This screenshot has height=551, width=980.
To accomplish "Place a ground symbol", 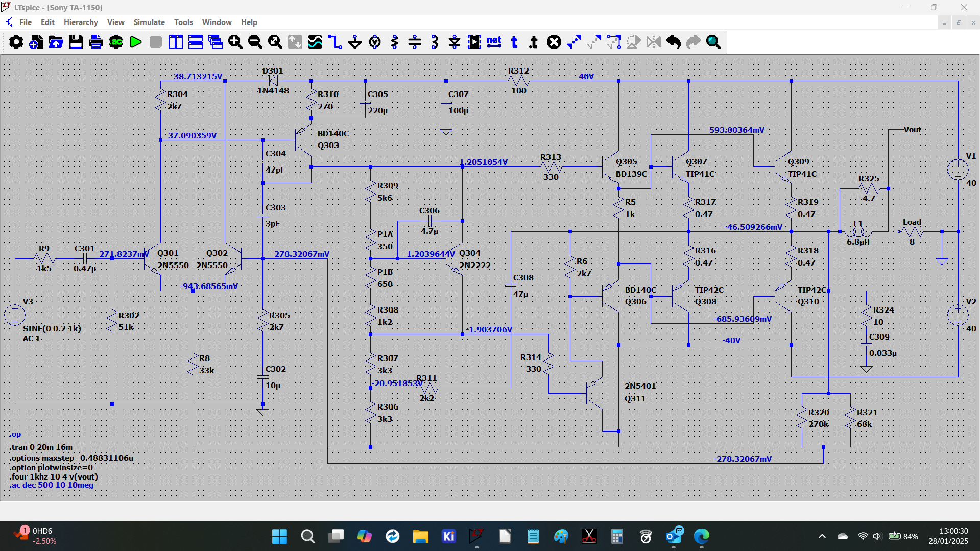I will (x=355, y=42).
